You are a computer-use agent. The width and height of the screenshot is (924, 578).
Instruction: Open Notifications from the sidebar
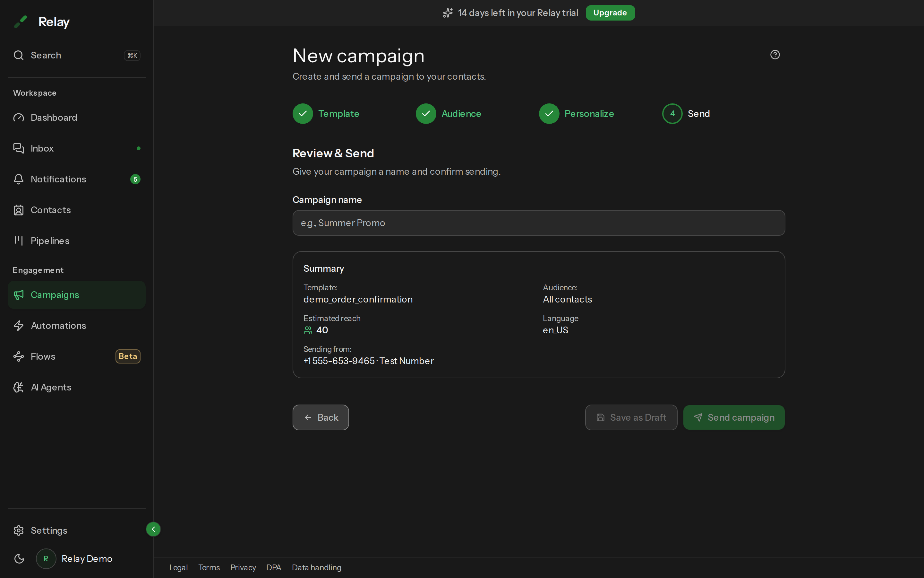point(76,179)
